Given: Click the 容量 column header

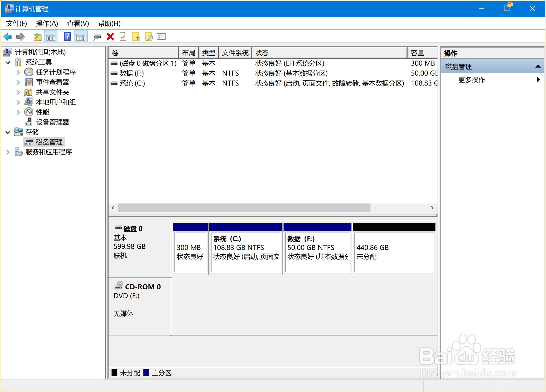Looking at the screenshot, I should click(x=421, y=53).
